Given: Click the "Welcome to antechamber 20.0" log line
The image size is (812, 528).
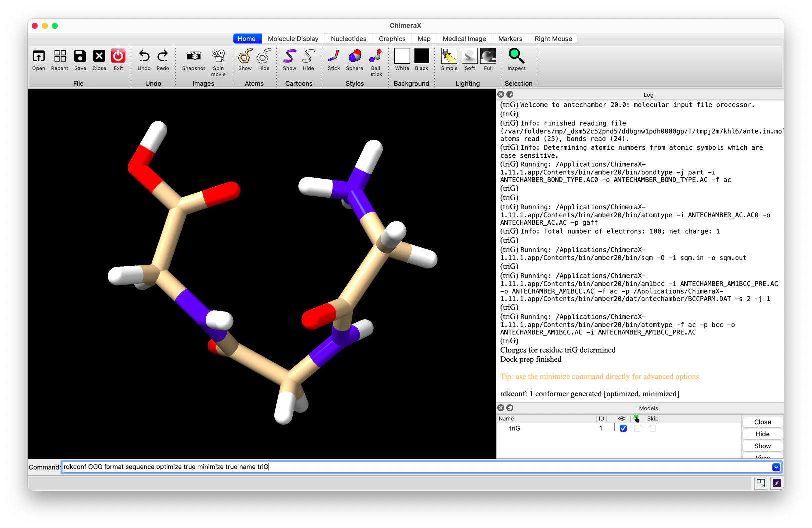Looking at the screenshot, I should tap(628, 105).
